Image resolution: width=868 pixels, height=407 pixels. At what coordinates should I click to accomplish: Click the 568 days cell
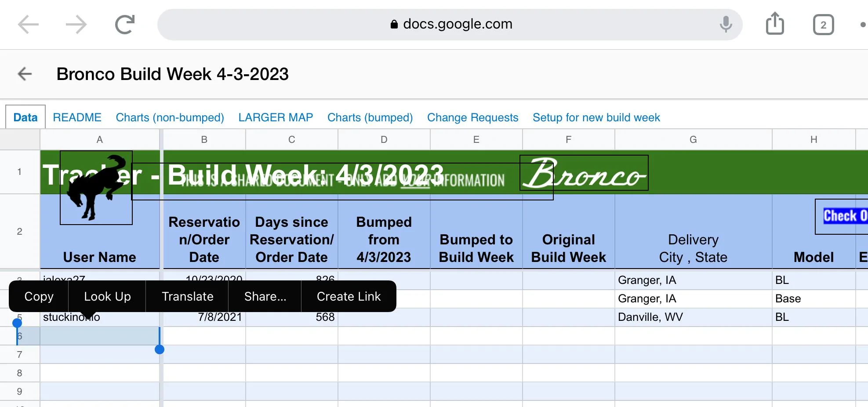click(292, 317)
